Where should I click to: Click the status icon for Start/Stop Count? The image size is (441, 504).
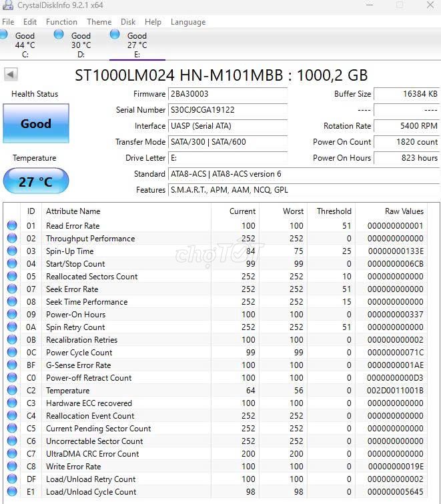tap(12, 263)
